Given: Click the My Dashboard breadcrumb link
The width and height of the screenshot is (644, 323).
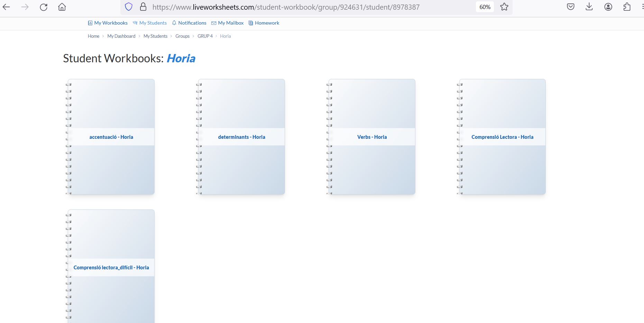Looking at the screenshot, I should (121, 36).
